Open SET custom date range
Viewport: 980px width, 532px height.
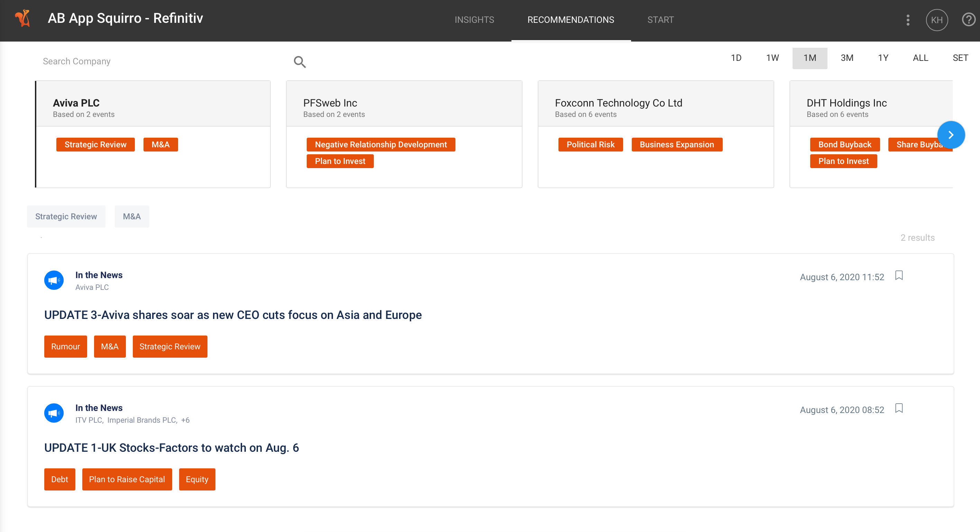pos(960,58)
